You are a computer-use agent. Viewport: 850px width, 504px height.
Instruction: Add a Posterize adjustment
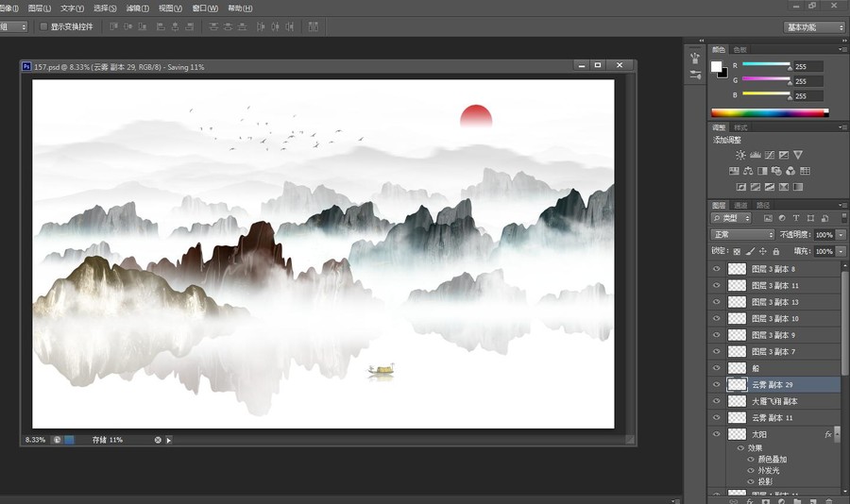(756, 187)
